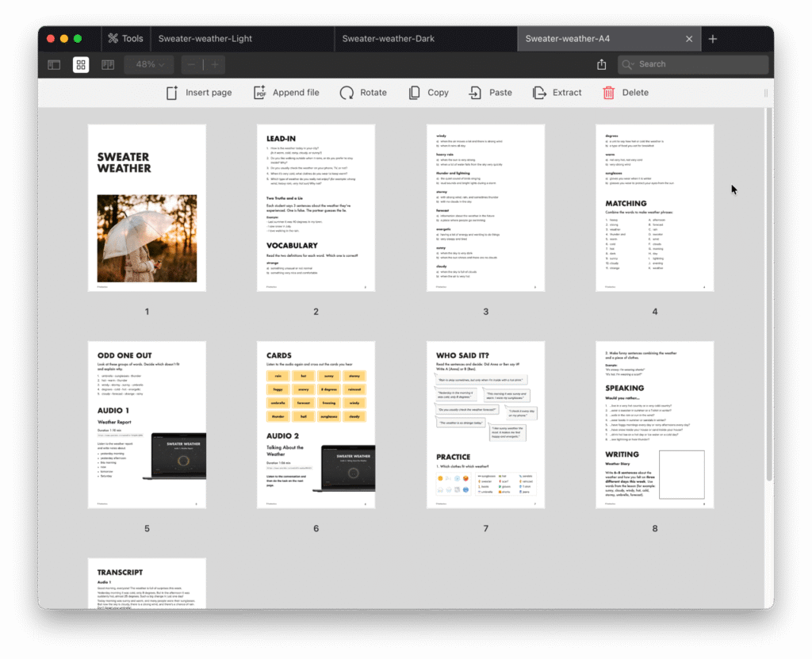Click the Extract pages icon

point(539,93)
